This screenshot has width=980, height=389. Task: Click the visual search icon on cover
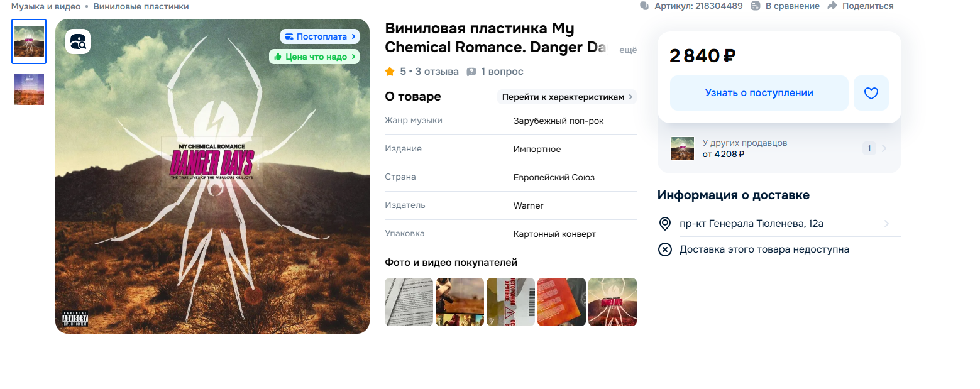(78, 41)
